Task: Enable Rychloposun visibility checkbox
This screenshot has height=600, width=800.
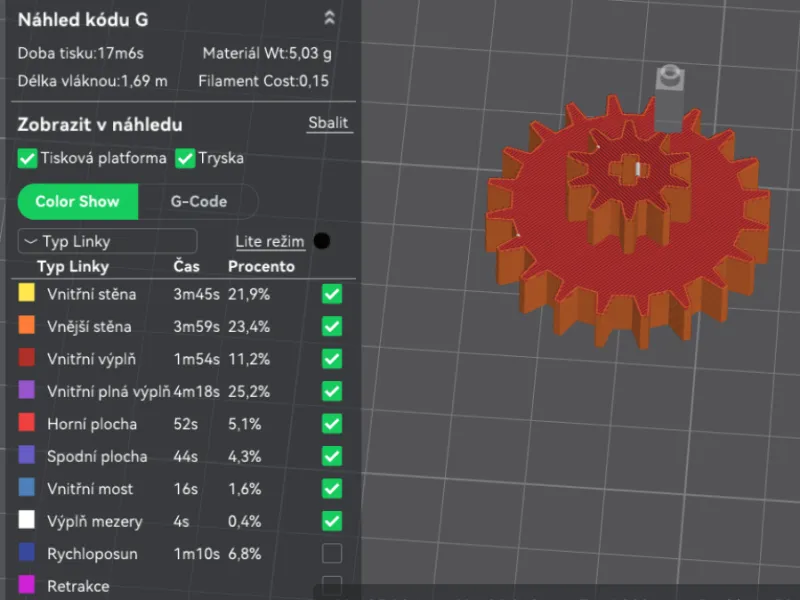Action: coord(332,554)
